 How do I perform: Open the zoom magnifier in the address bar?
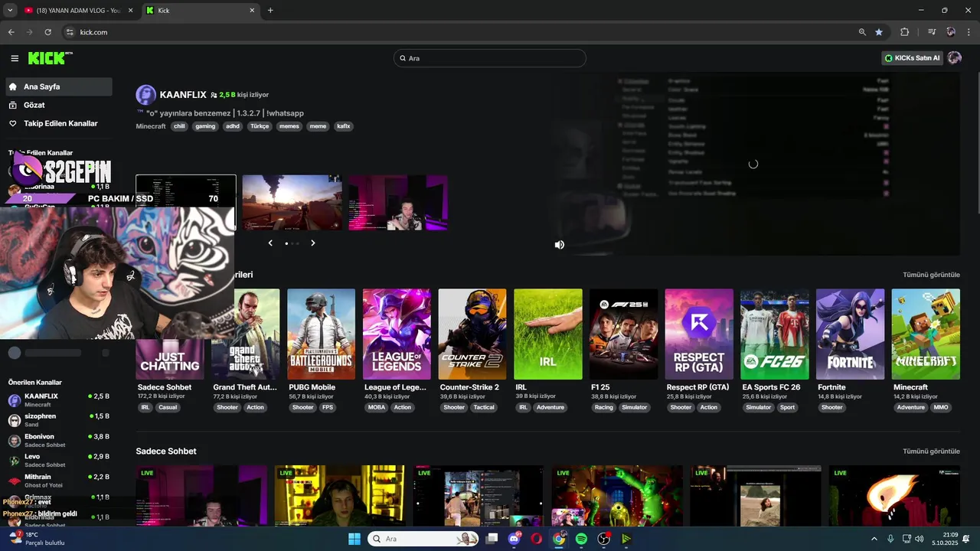[x=862, y=32]
